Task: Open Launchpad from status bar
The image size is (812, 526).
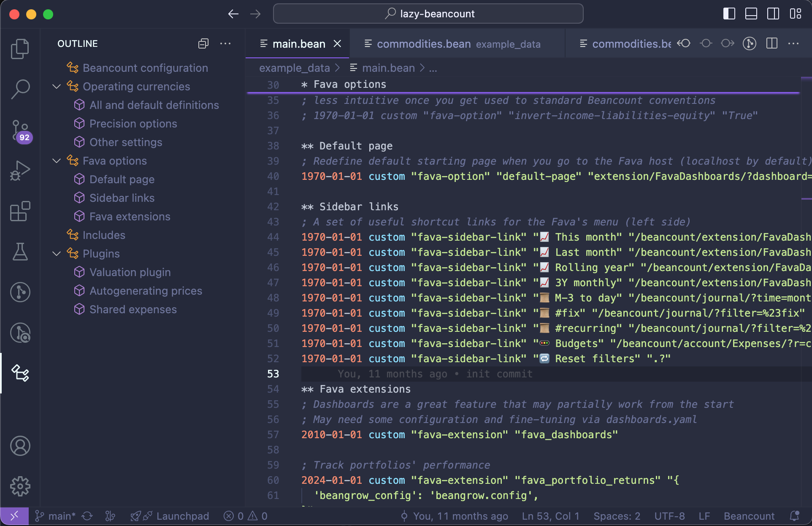Action: pos(170,516)
